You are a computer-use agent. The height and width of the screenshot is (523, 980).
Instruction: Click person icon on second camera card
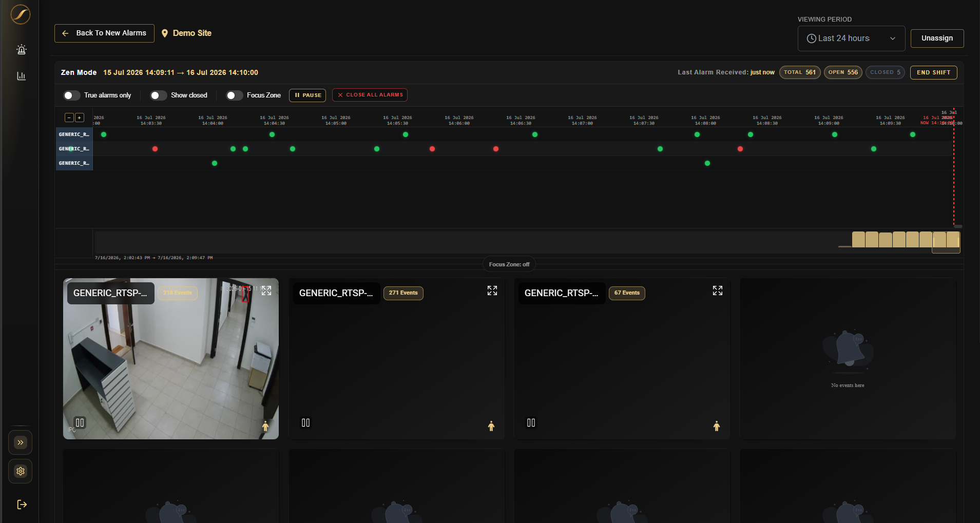coord(491,426)
